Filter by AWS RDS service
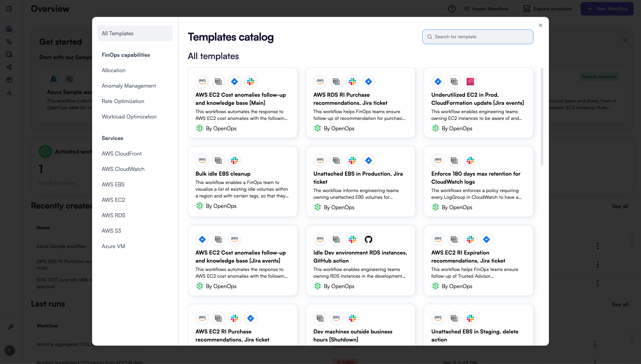 pos(113,215)
